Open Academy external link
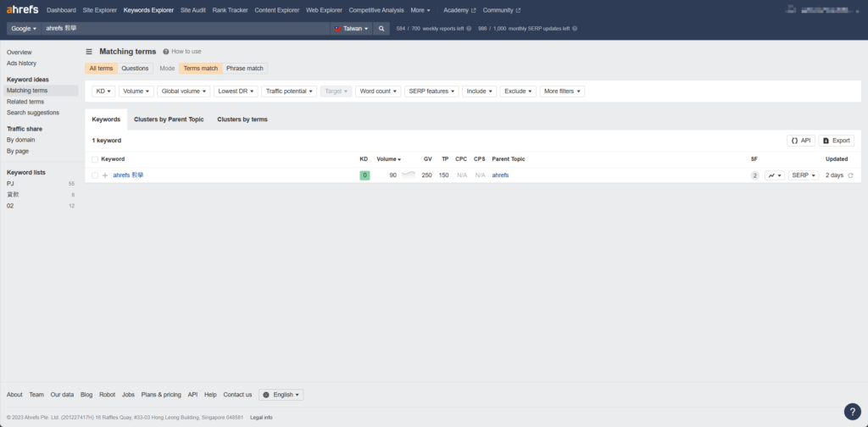The image size is (868, 427). (x=459, y=10)
